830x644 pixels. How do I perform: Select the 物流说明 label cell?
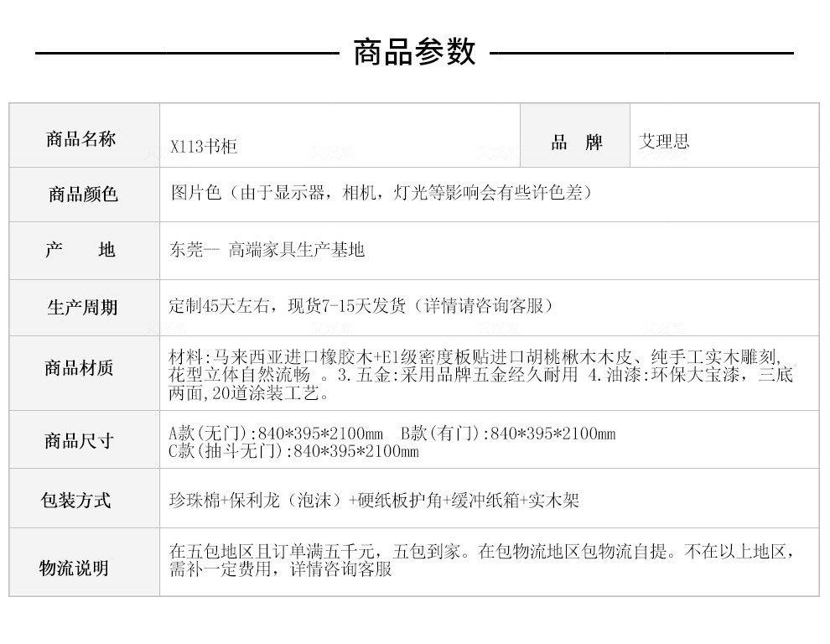[x=85, y=563]
